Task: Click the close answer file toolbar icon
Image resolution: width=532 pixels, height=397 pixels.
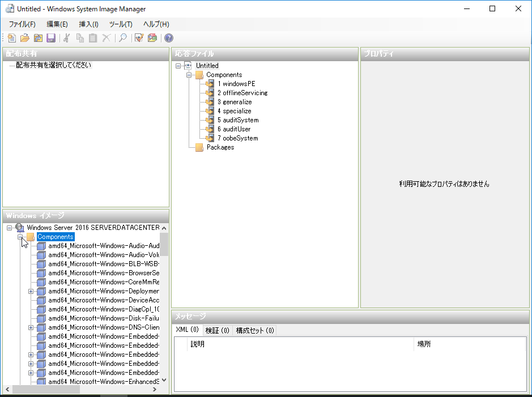Action: (x=38, y=38)
